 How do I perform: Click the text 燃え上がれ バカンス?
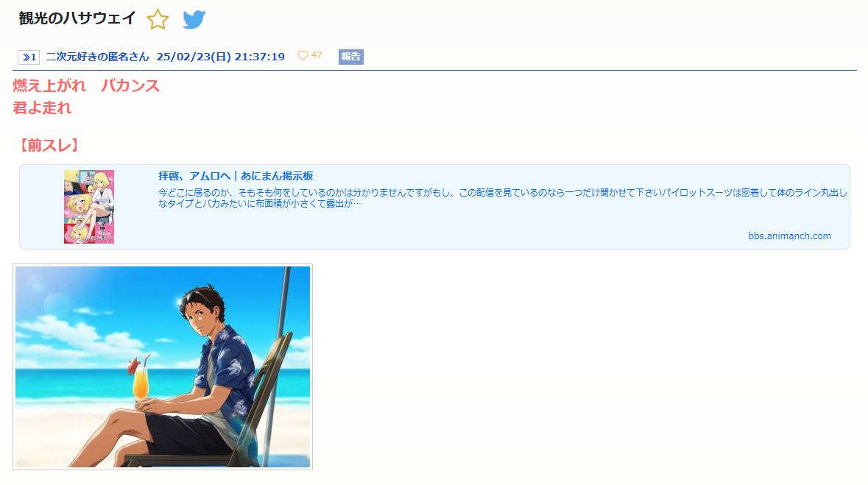(86, 86)
